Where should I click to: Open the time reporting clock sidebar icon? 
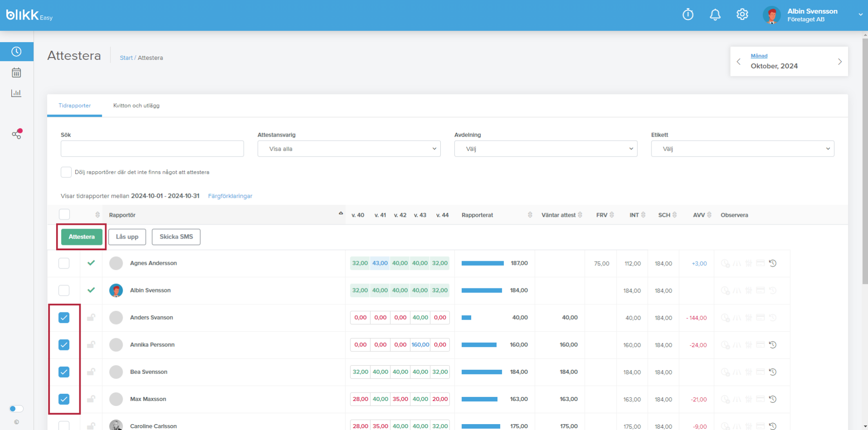(x=16, y=52)
